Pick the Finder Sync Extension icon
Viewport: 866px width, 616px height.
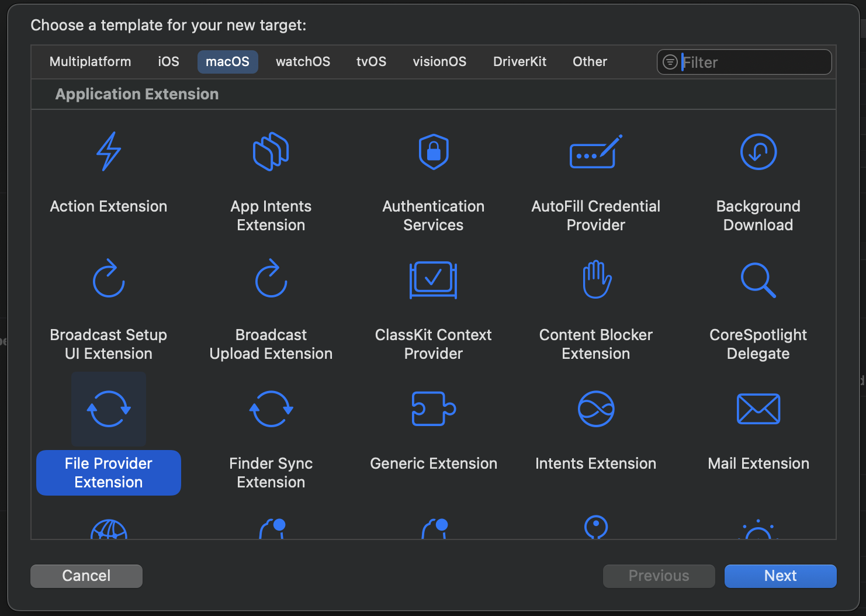(271, 409)
